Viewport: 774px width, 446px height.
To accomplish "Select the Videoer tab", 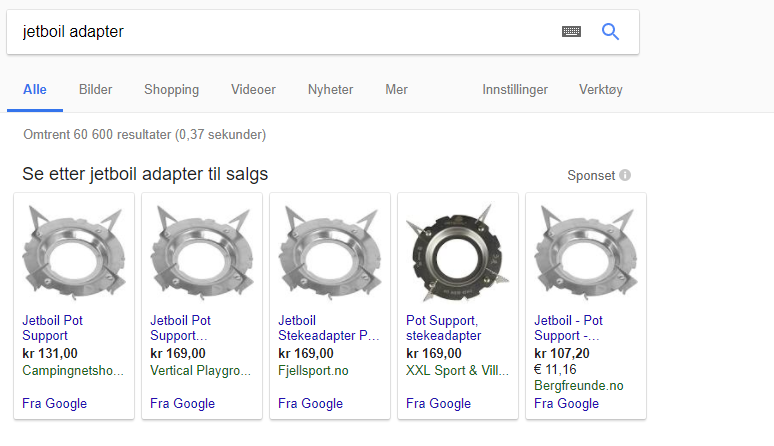I will tap(253, 89).
